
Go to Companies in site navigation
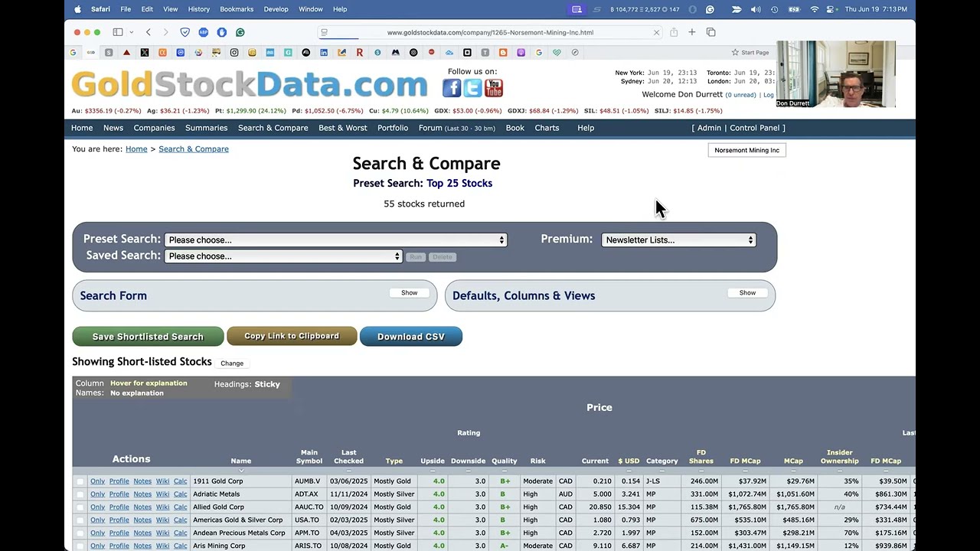click(x=154, y=128)
